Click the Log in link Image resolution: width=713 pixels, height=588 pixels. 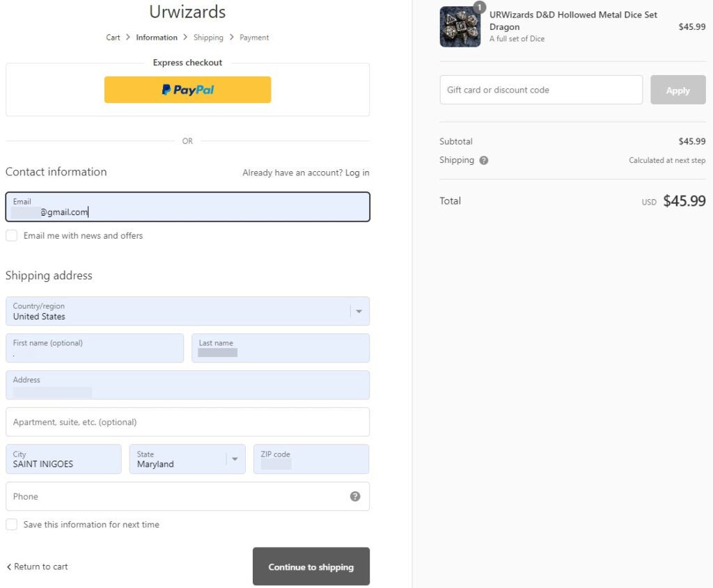[x=357, y=173]
